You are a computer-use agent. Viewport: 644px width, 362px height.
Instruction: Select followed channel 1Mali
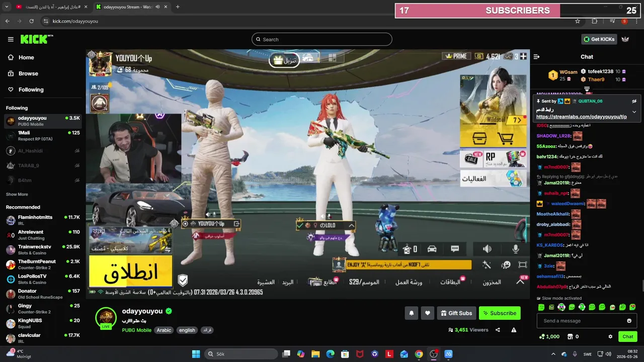click(x=43, y=135)
